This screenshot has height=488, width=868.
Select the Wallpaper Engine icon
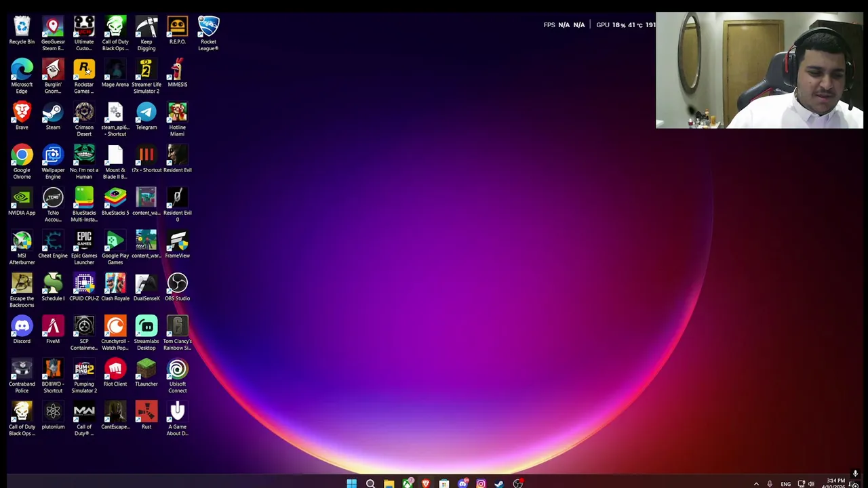(53, 162)
